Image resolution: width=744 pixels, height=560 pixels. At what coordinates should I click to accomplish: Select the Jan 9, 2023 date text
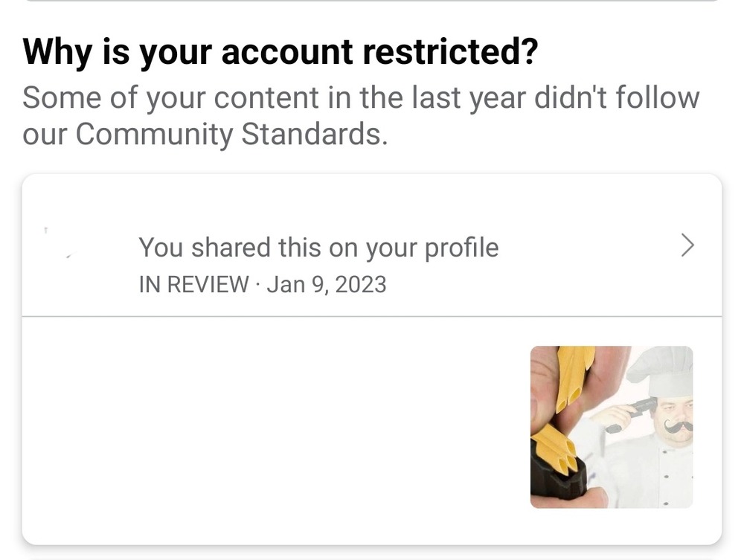[326, 284]
